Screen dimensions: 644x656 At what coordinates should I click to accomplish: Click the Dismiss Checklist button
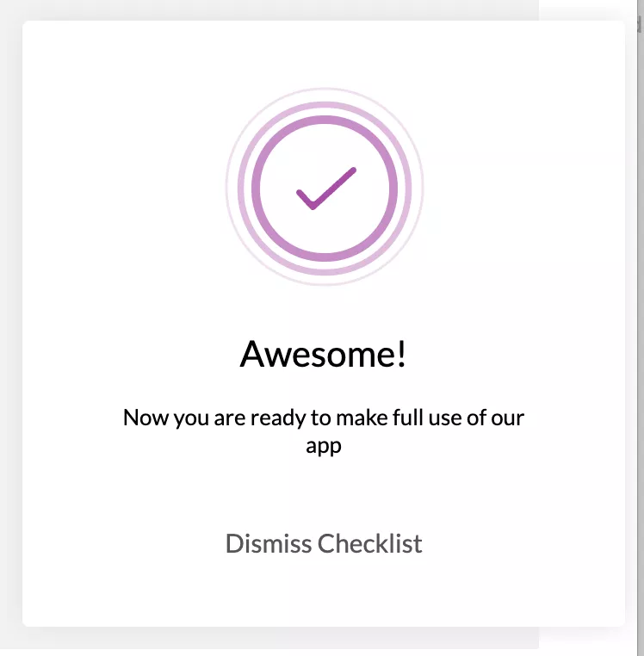tap(324, 543)
